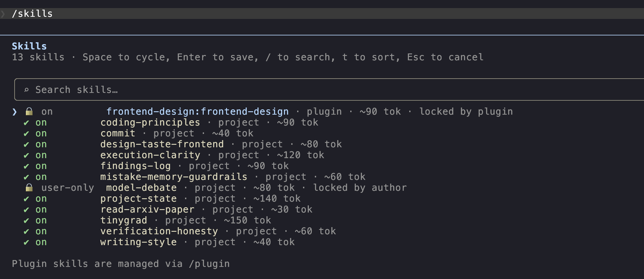644x279 pixels.
Task: Click the prompt chevron before /skills
Action: pos(3,14)
